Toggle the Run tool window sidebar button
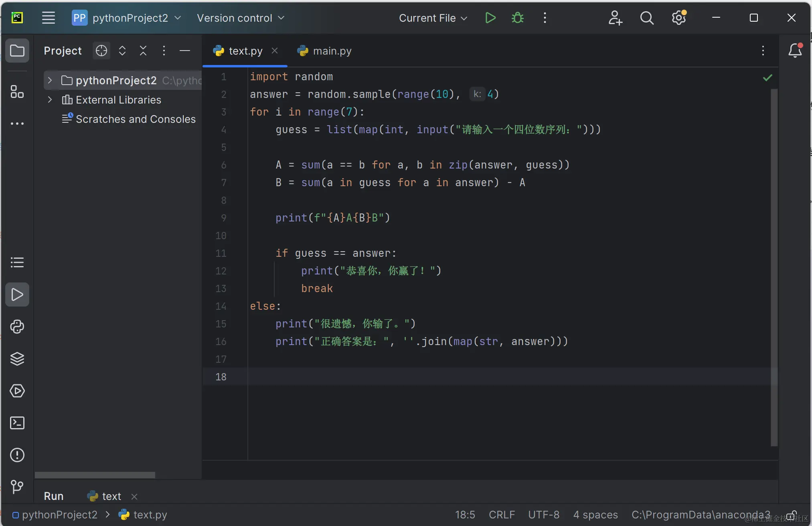Viewport: 812px width, 526px height. pos(17,295)
